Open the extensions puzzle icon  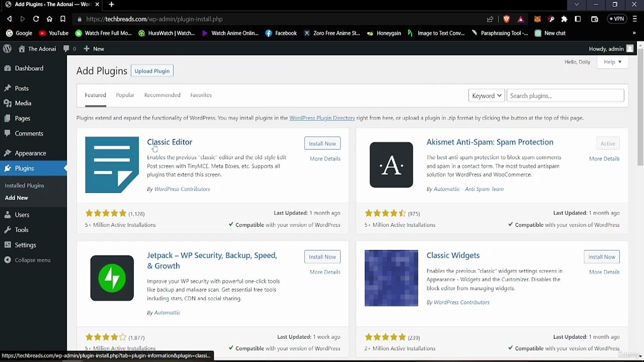[x=565, y=19]
